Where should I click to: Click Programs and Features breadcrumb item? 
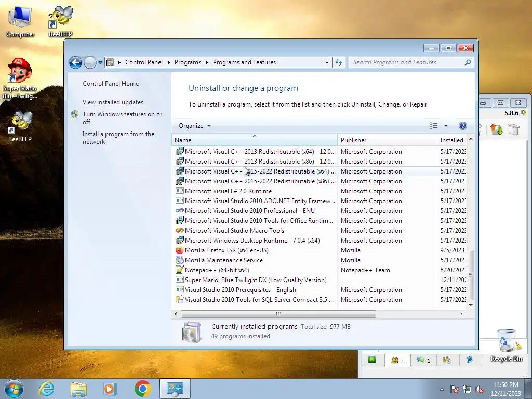[244, 62]
